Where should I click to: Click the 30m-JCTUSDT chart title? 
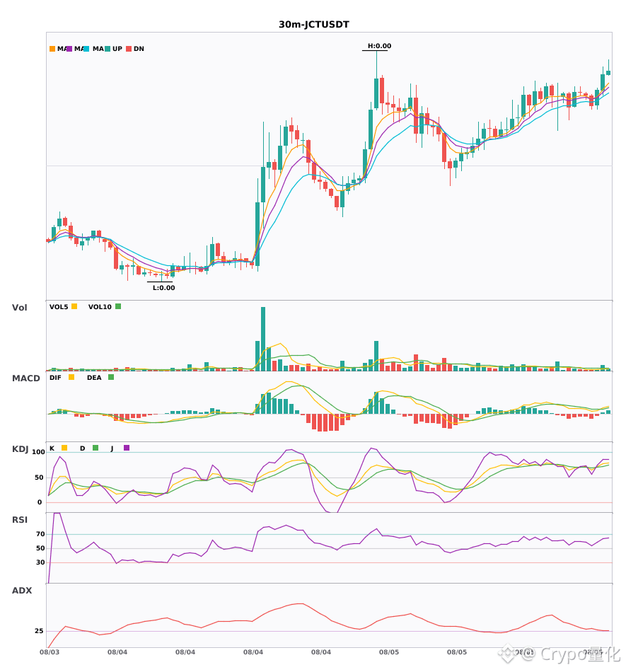tap(313, 25)
